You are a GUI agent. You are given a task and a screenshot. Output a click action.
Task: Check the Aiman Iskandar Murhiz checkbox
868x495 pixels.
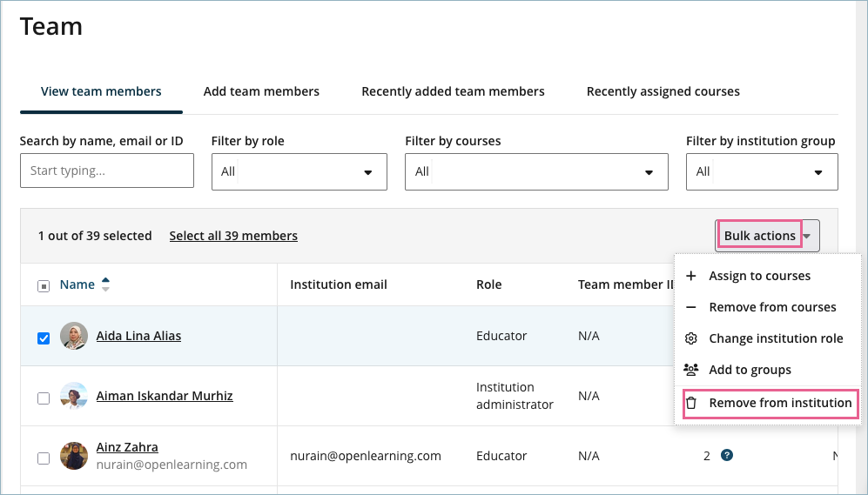(x=44, y=398)
